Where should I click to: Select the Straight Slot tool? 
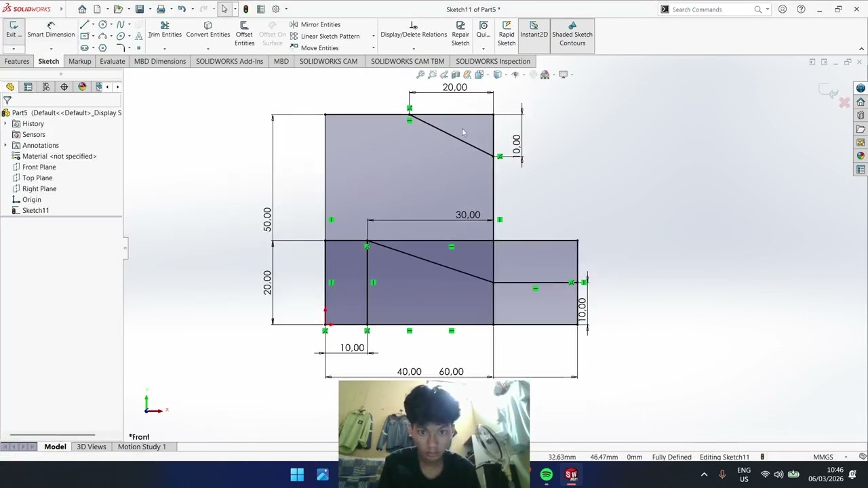click(x=84, y=47)
